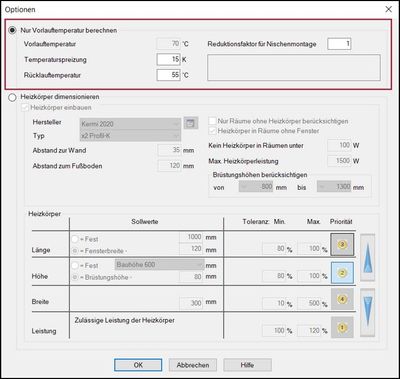Image resolution: width=400 pixels, height=379 pixels.
Task: Select priority 3 button for Länge
Action: click(x=342, y=245)
